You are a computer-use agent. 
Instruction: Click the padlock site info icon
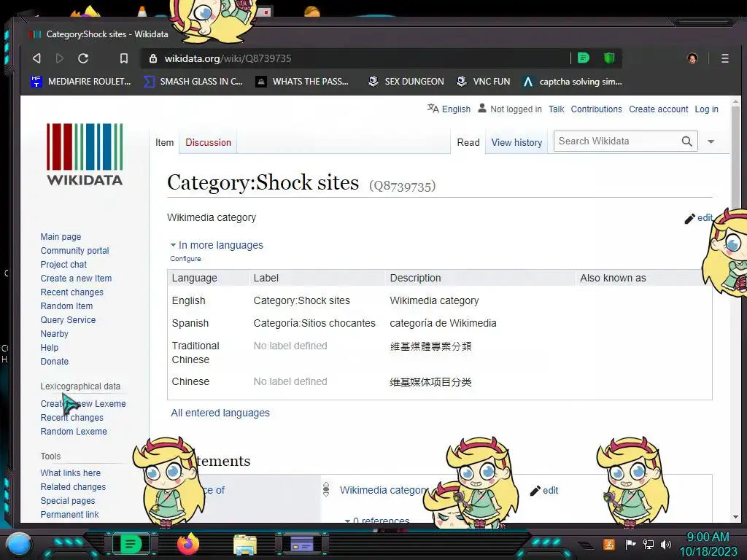point(153,58)
